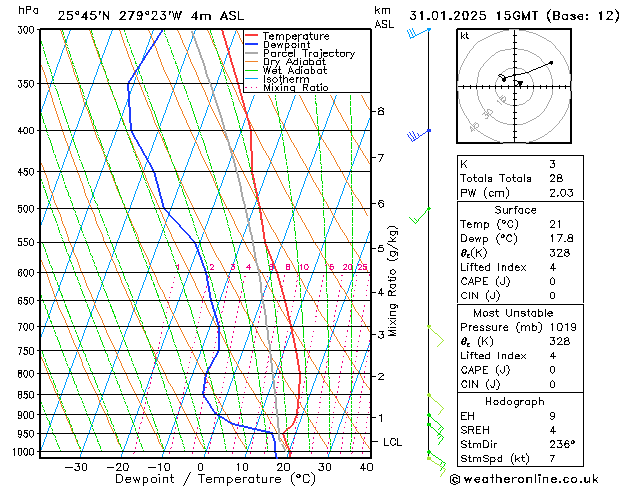Image resolution: width=629 pixels, height=486 pixels.
Task: Click the storm motion arrow in hodograph
Action: 520,83
